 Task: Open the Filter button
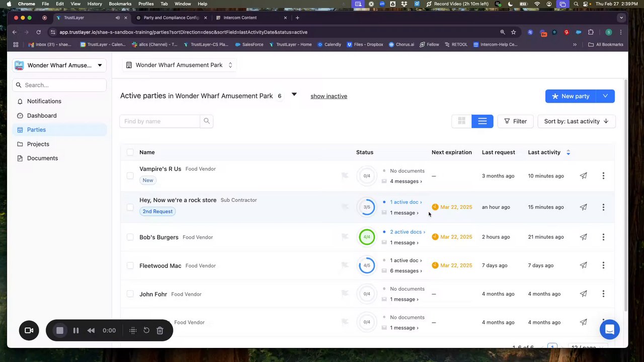click(x=515, y=121)
